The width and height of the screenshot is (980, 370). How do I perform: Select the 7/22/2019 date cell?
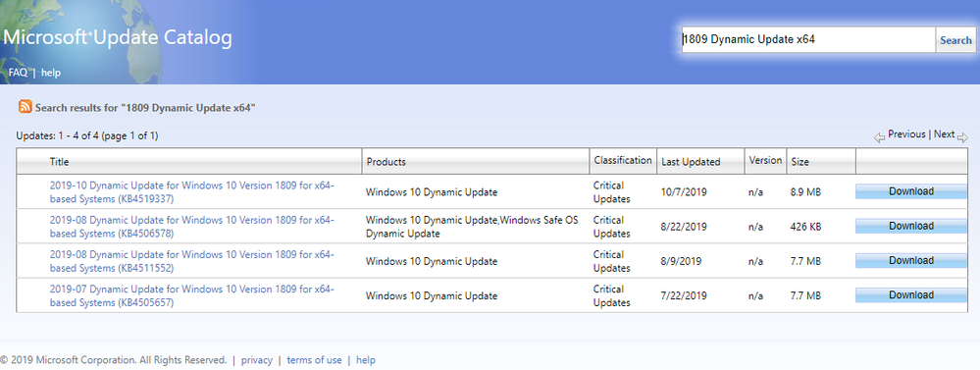[684, 295]
